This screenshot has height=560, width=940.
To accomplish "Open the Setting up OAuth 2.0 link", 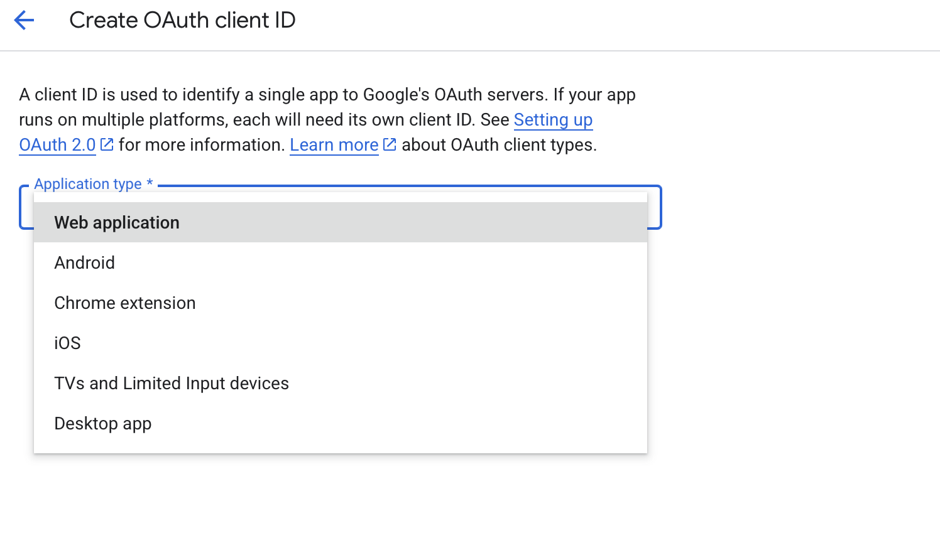I will click(553, 120).
